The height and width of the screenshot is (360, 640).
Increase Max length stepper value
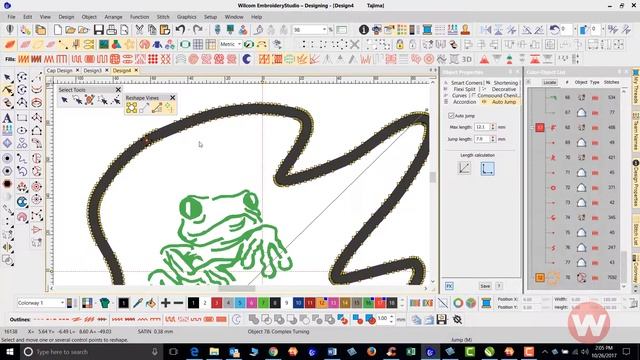click(x=493, y=125)
